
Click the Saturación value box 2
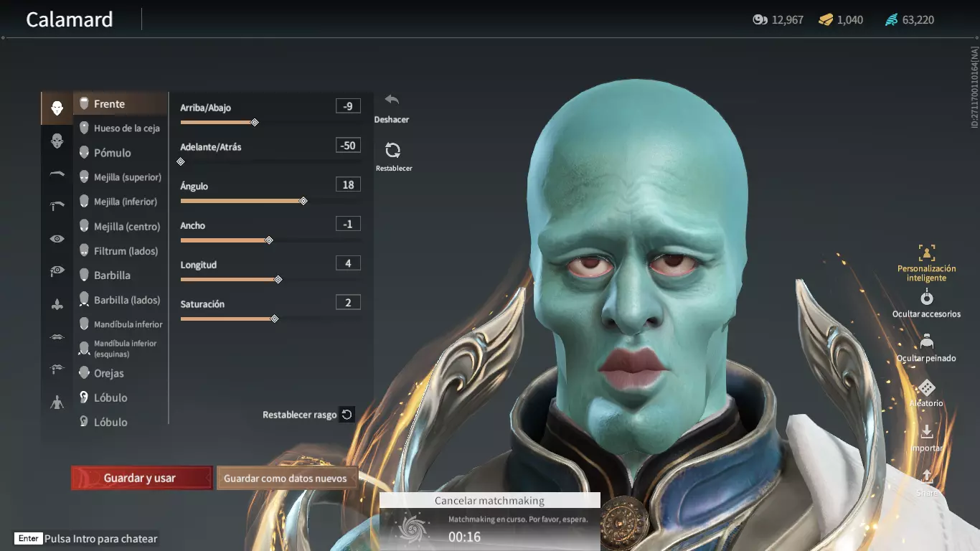[x=348, y=303]
